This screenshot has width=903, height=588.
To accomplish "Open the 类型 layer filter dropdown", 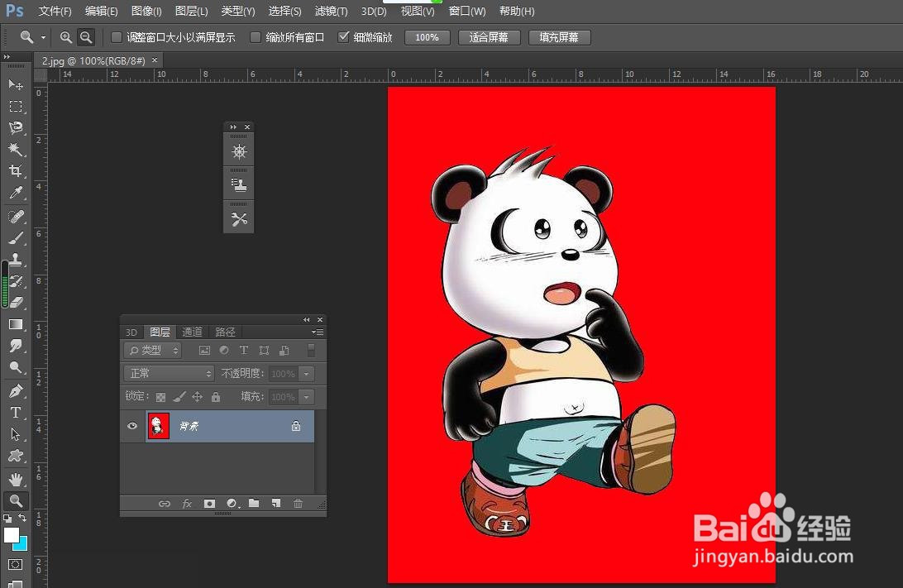I will pos(153,350).
